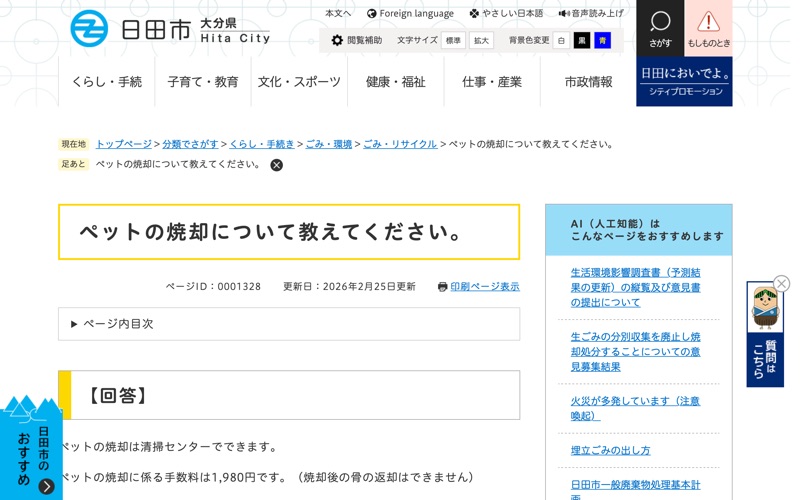800x500 pixels.
Task: Click the sentence about 清掃センター
Action: tap(169, 447)
